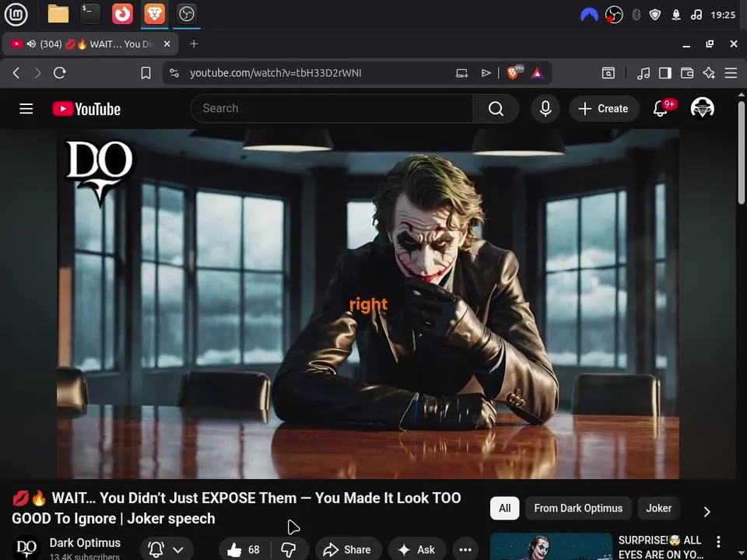Select the YouTube video tab
The height and width of the screenshot is (560, 747).
[x=90, y=44]
